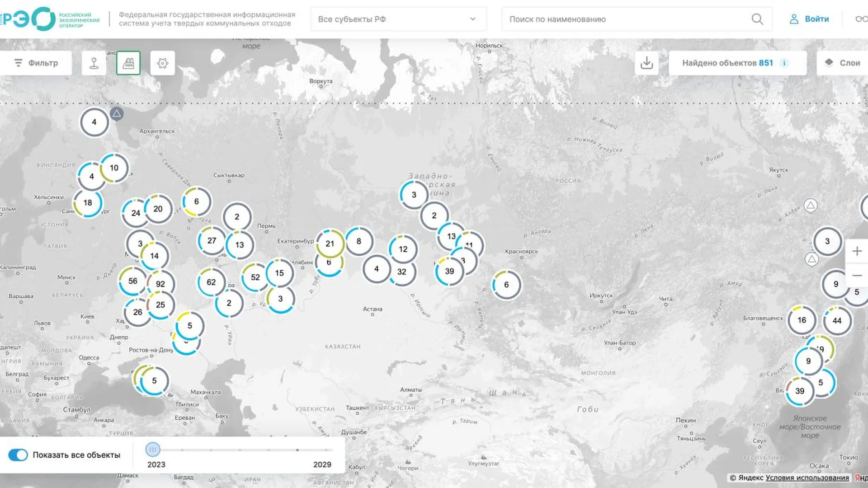Click the year slider handle at 2023
Image resolution: width=868 pixels, height=488 pixels.
pyautogui.click(x=153, y=449)
